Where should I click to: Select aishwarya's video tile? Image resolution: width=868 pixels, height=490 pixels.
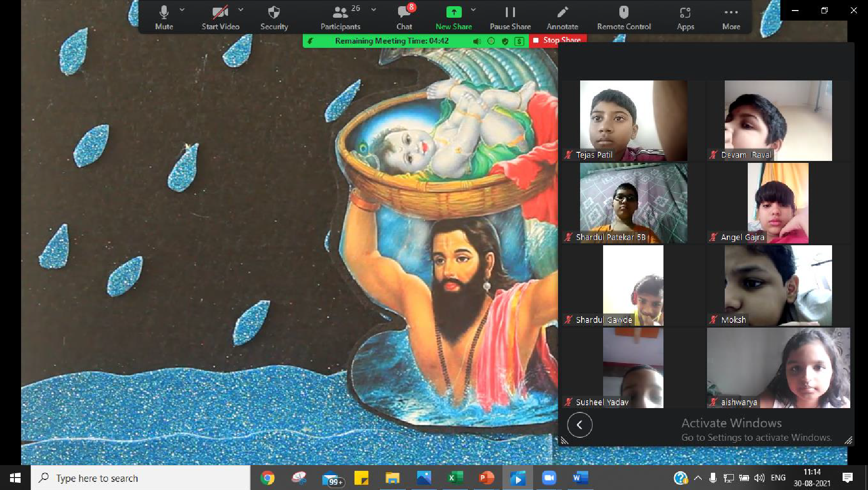click(778, 368)
